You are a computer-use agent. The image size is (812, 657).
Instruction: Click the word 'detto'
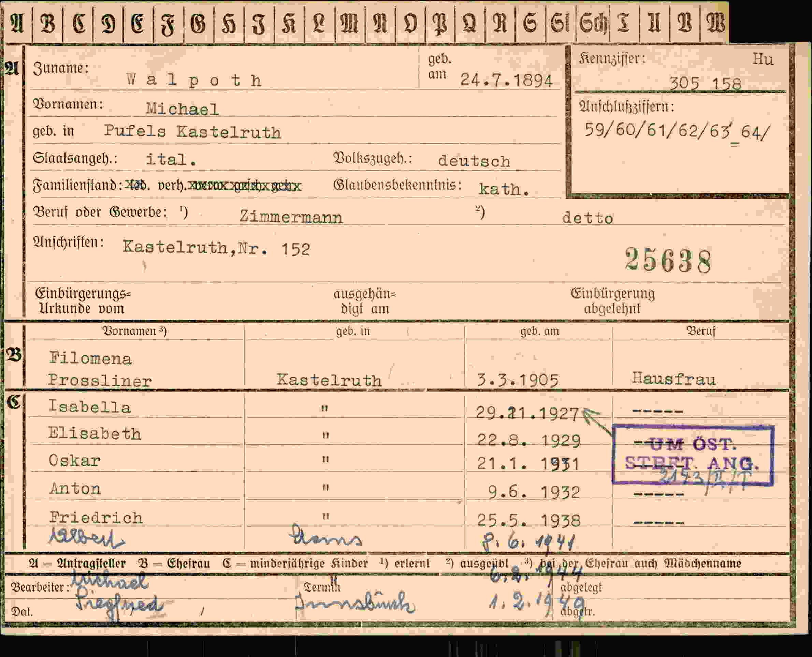coord(587,218)
